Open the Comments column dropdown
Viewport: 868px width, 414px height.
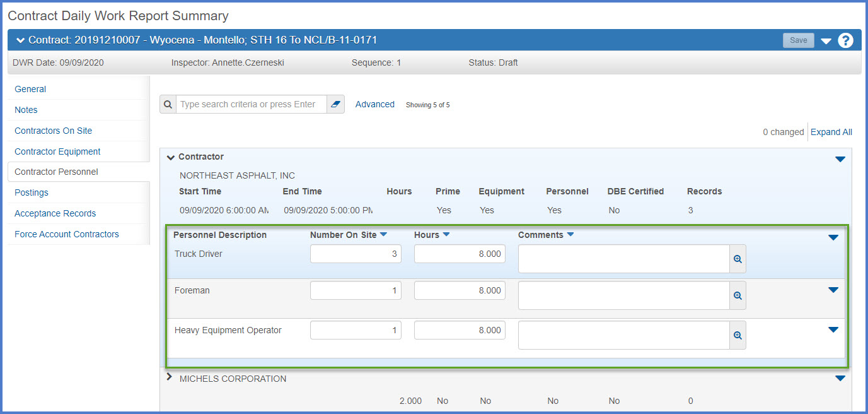[570, 235]
